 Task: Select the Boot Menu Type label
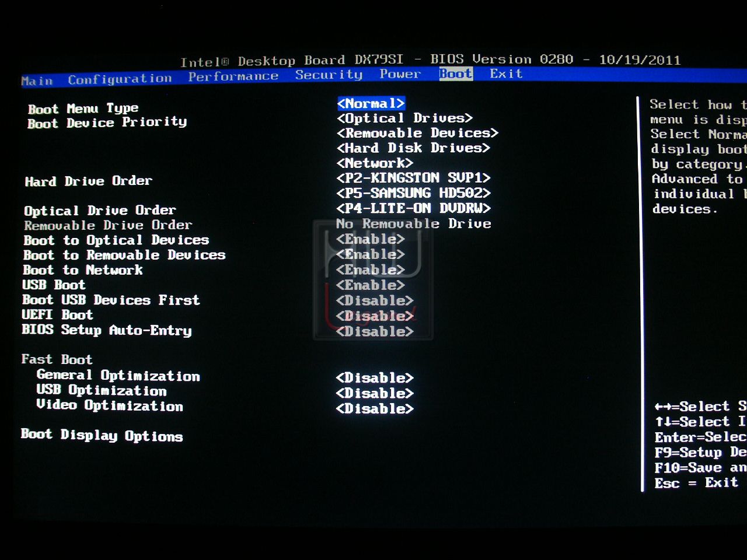pyautogui.click(x=83, y=108)
